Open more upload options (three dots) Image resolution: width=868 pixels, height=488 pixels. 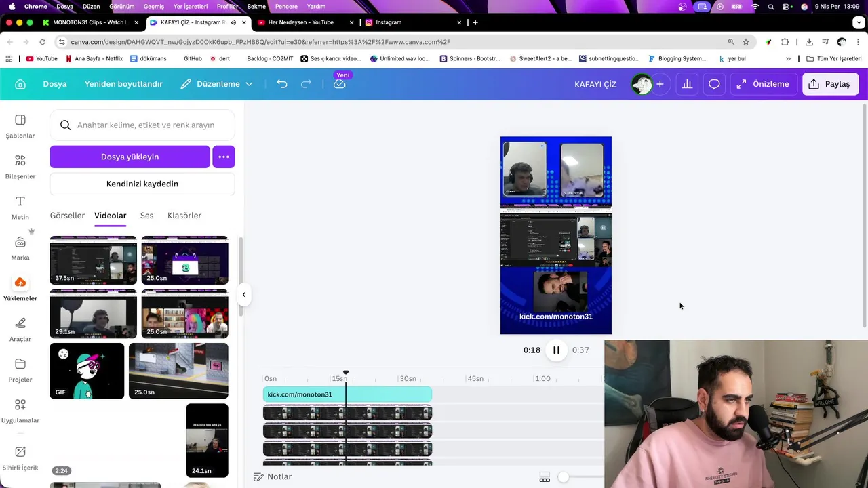224,157
